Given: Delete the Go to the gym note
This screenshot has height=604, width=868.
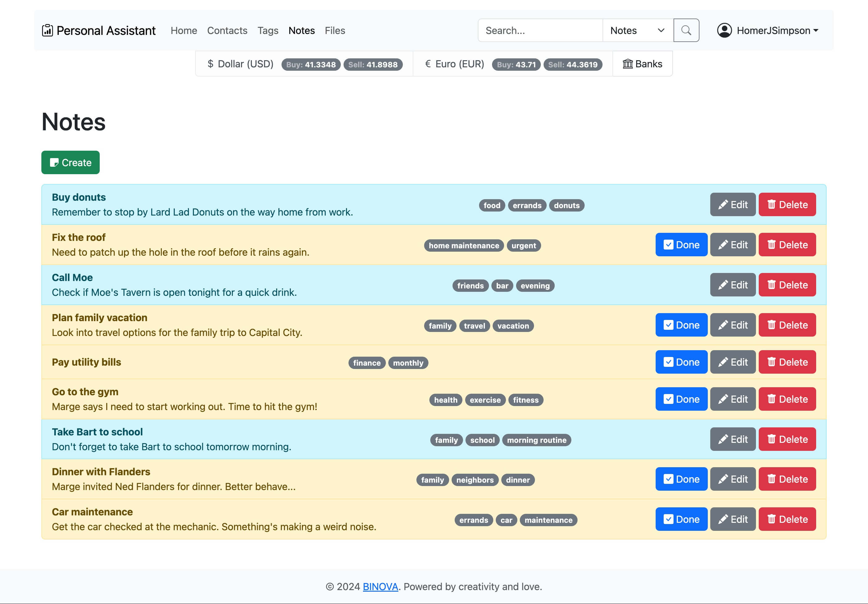Looking at the screenshot, I should point(787,399).
